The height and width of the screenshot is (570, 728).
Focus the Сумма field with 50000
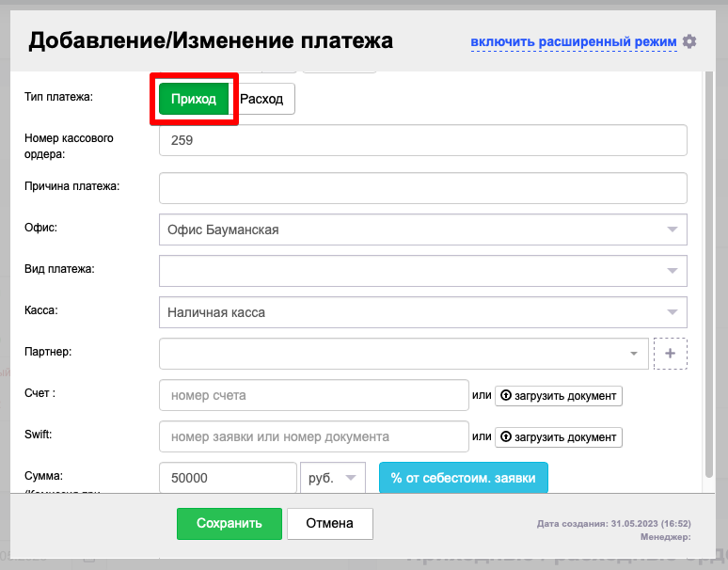pyautogui.click(x=228, y=478)
